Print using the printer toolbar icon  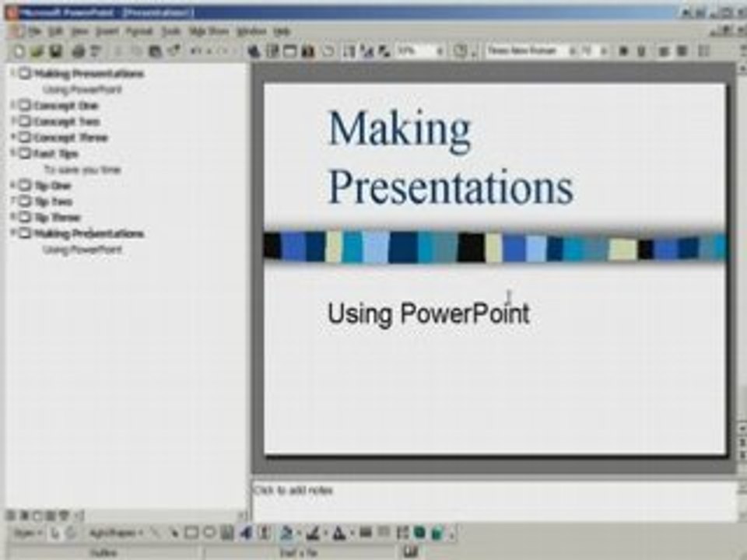click(x=78, y=51)
